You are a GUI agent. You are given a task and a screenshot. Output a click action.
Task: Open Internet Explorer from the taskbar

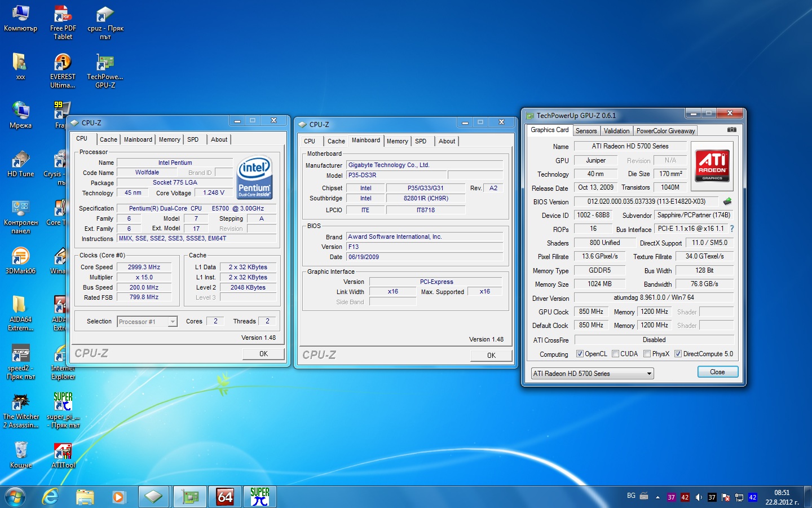tap(51, 497)
